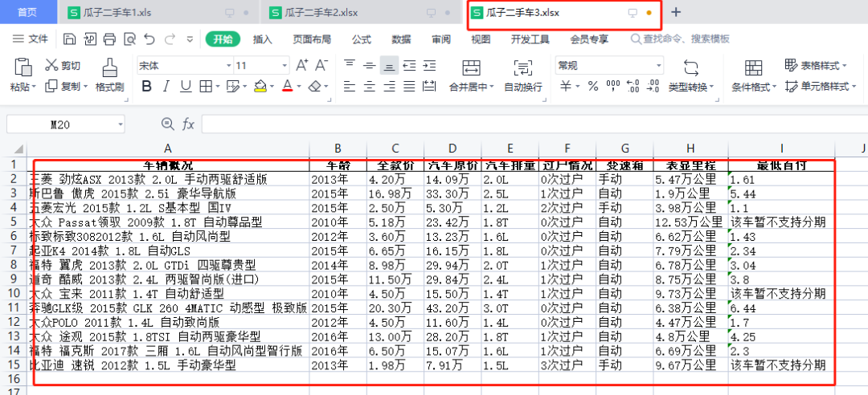Toggle Underline formatting
Screen dimensions: 868x395
pyautogui.click(x=186, y=86)
